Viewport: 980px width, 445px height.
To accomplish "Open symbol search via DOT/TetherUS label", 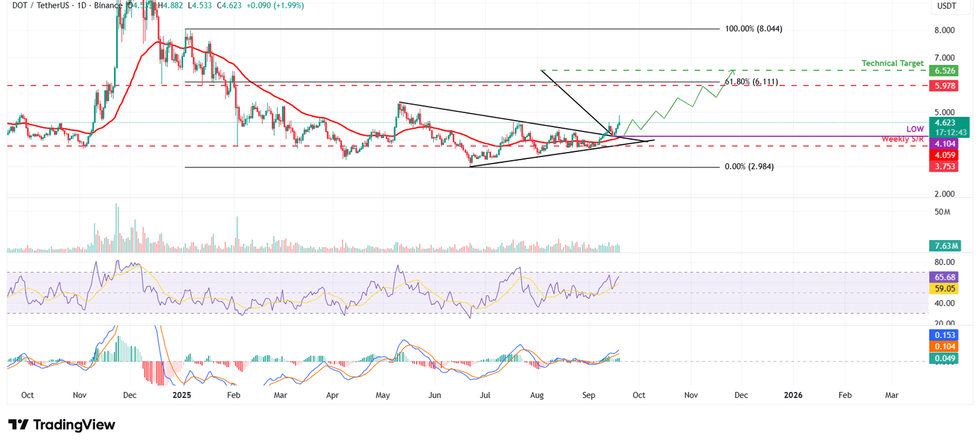I will [40, 5].
